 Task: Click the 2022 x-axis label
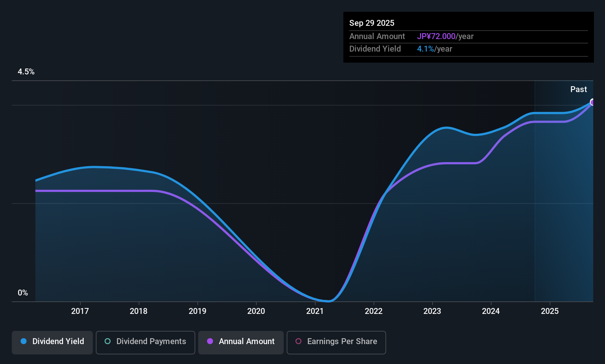[x=374, y=311]
